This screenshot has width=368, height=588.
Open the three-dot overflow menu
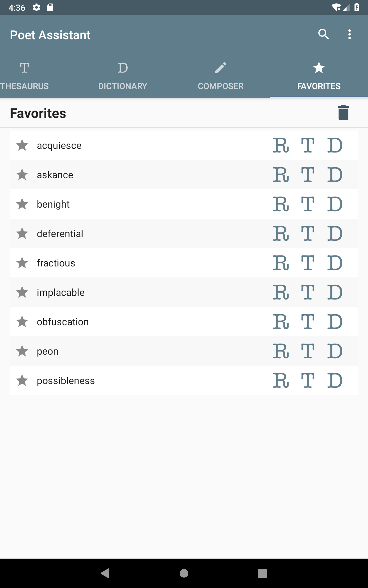click(x=350, y=34)
